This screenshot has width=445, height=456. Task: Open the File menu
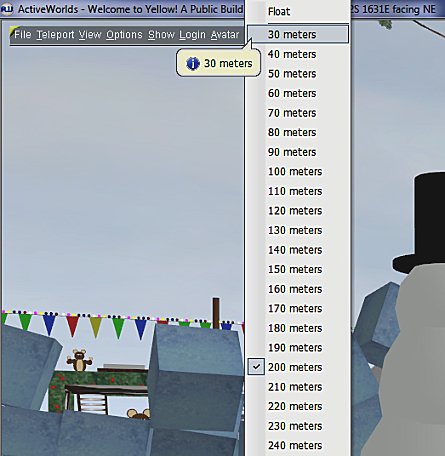point(23,35)
